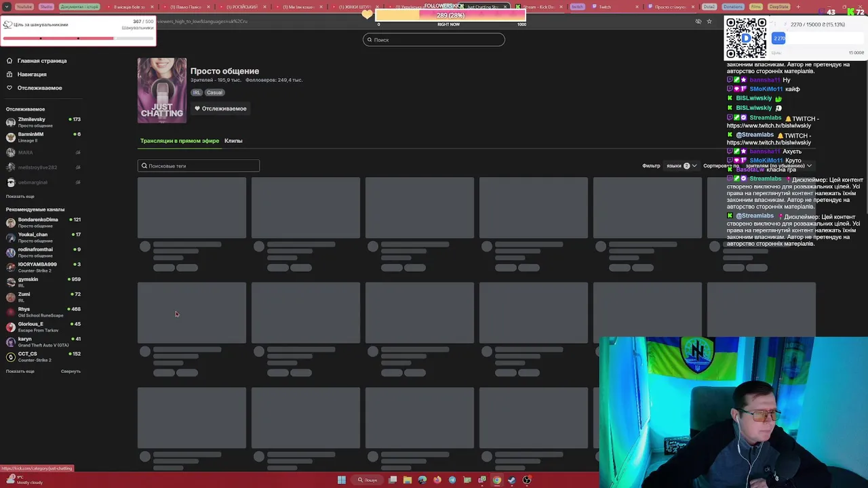The height and width of the screenshot is (488, 868).
Task: Open gymskin recommended channel avatar
Action: click(11, 282)
